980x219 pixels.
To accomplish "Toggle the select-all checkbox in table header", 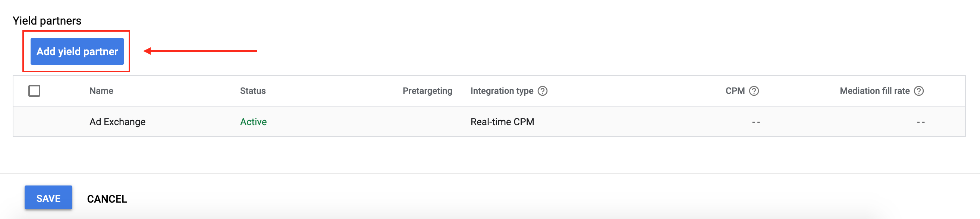I will tap(34, 91).
